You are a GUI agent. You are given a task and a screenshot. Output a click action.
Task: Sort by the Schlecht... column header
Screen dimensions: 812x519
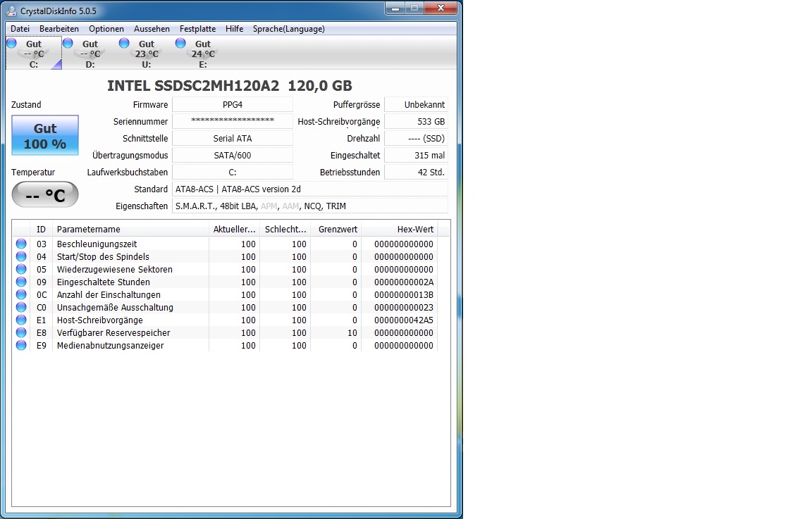point(285,230)
